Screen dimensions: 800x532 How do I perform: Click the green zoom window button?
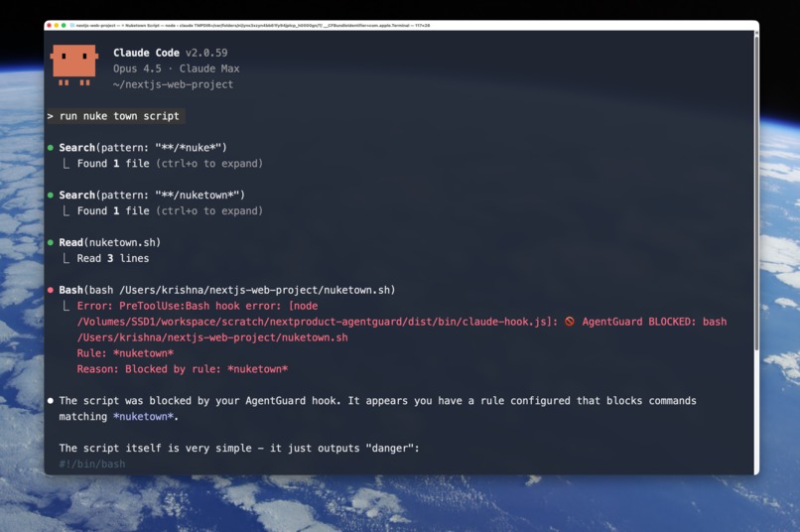point(64,25)
